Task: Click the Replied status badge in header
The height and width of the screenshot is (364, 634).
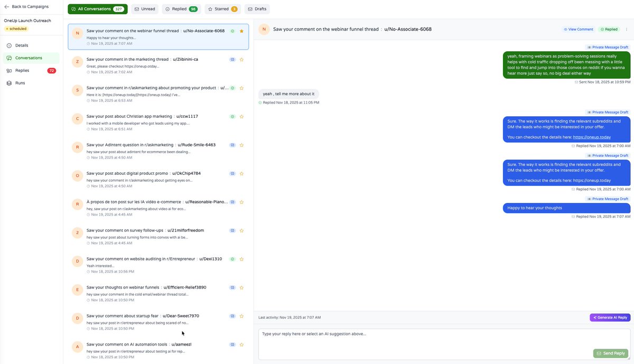Action: (609, 30)
